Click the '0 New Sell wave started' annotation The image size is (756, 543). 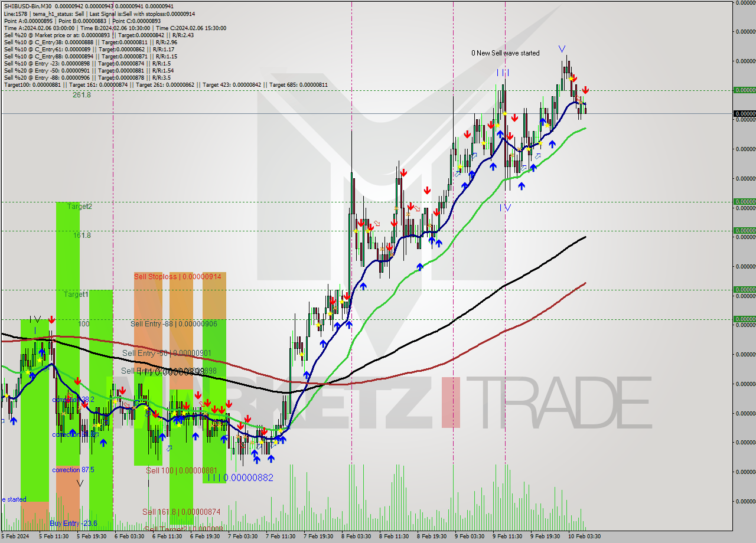[x=505, y=53]
